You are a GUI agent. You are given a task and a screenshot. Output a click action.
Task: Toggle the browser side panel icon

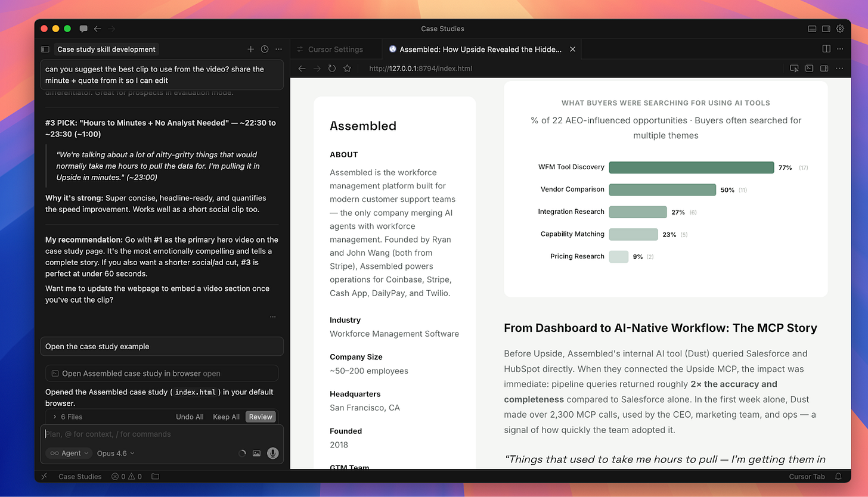pos(824,69)
